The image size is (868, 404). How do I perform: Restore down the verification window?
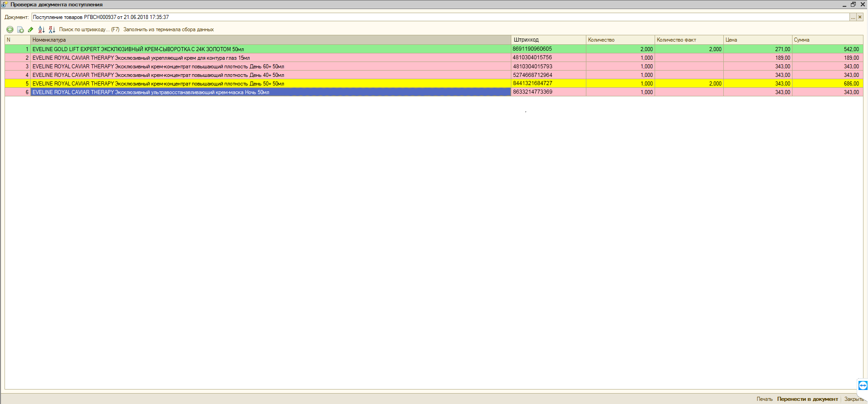point(853,5)
